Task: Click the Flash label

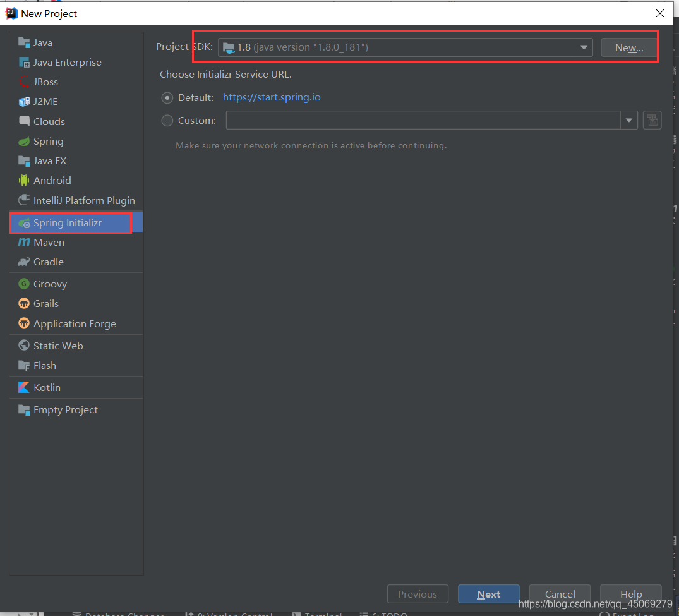Action: [45, 366]
